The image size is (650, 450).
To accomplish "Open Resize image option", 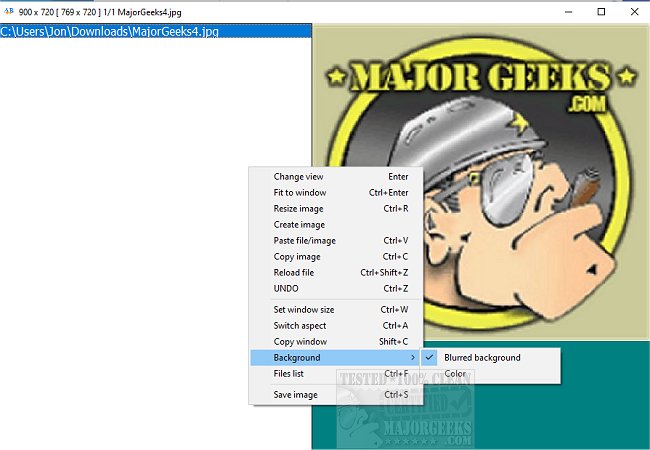I will point(336,208).
